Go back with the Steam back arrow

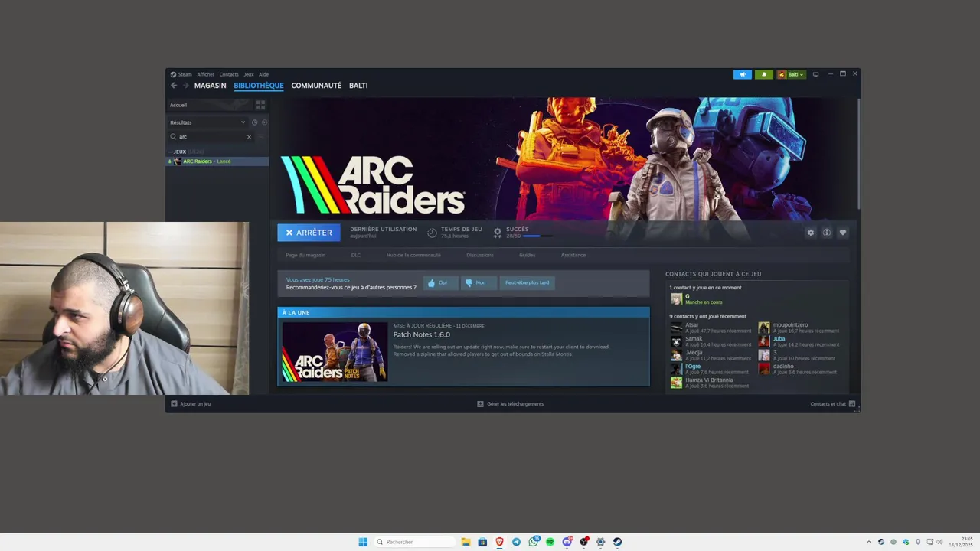[x=174, y=86]
